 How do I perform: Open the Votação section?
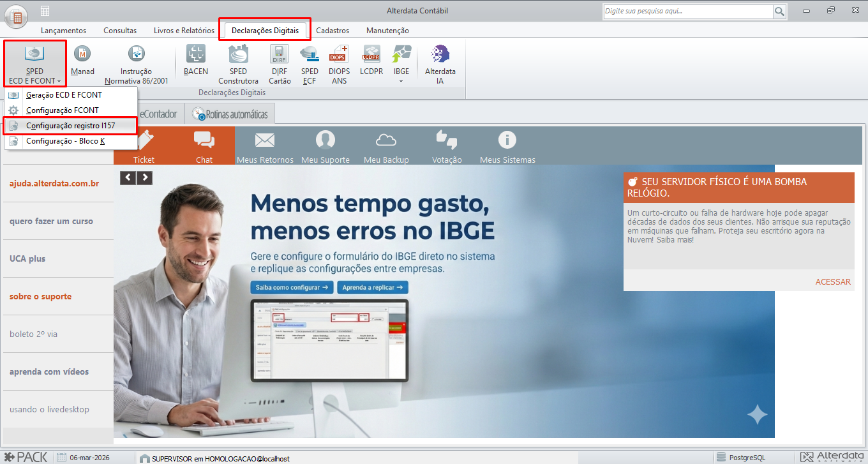[447, 147]
